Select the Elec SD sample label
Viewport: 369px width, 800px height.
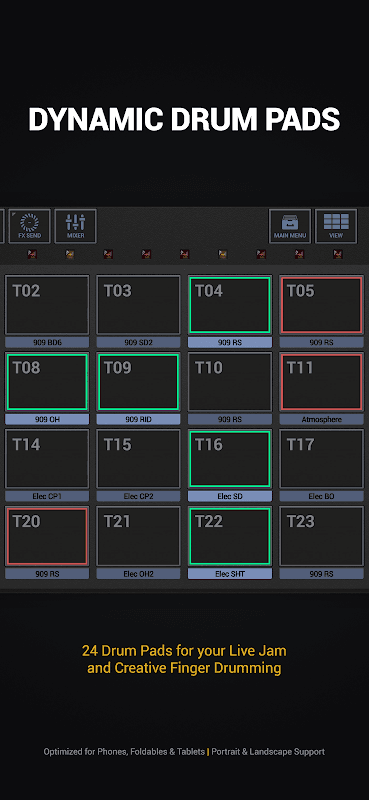pyautogui.click(x=230, y=496)
